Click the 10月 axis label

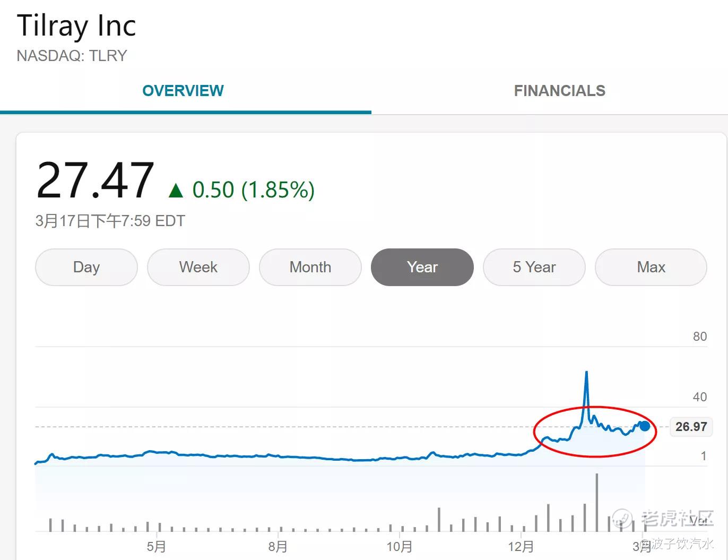pos(399,547)
